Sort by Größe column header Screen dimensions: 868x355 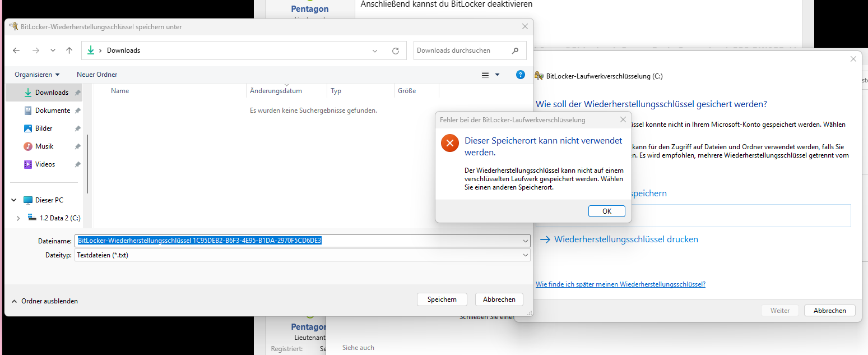pyautogui.click(x=407, y=91)
